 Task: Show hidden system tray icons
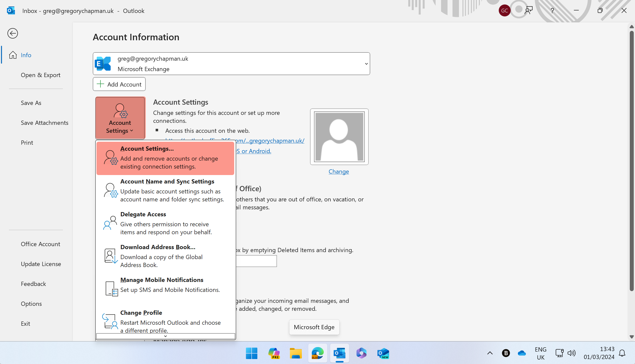coord(490,353)
